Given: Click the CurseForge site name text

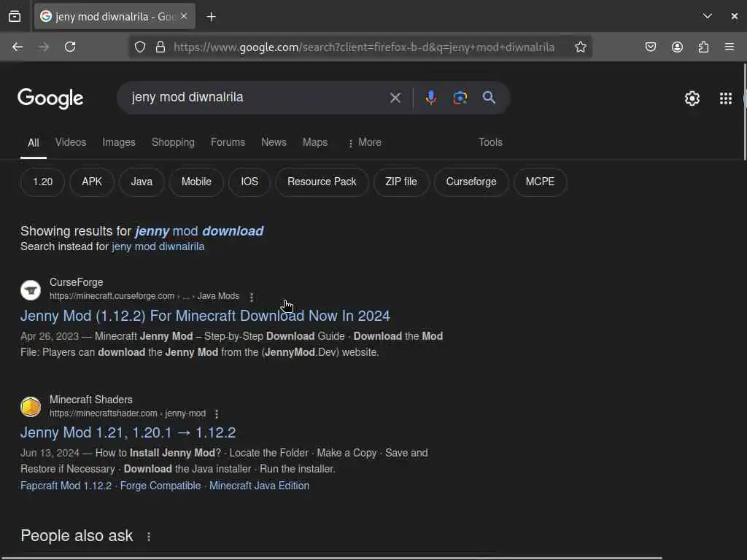Looking at the screenshot, I should click(x=76, y=282).
